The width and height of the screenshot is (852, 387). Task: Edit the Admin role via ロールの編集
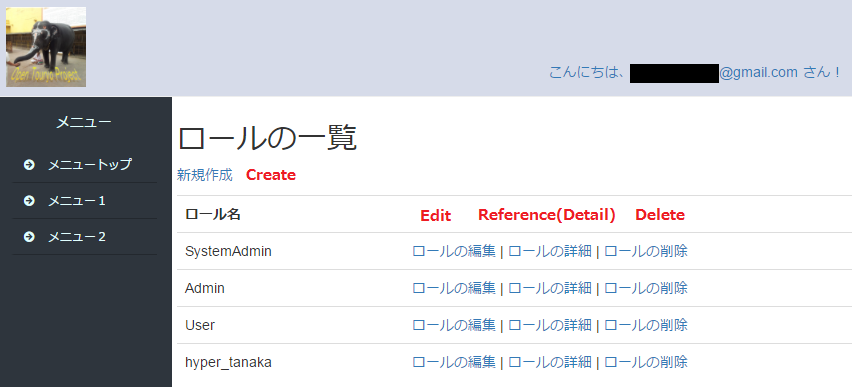454,288
